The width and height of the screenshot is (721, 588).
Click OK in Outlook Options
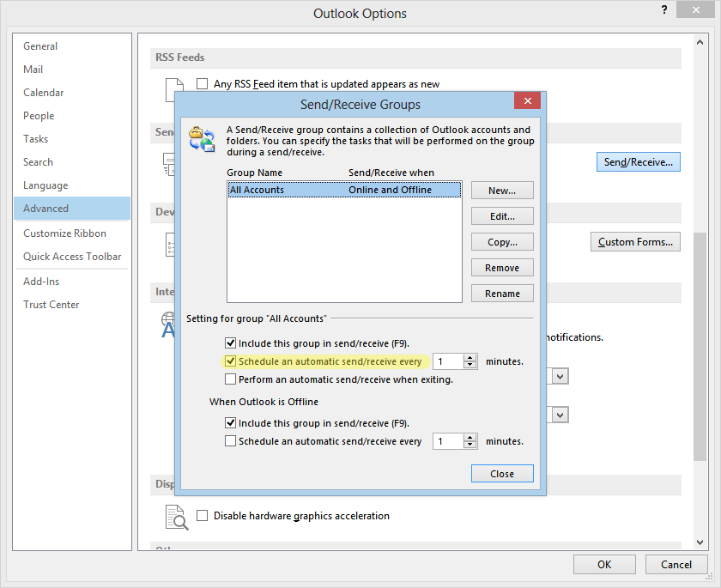click(604, 565)
